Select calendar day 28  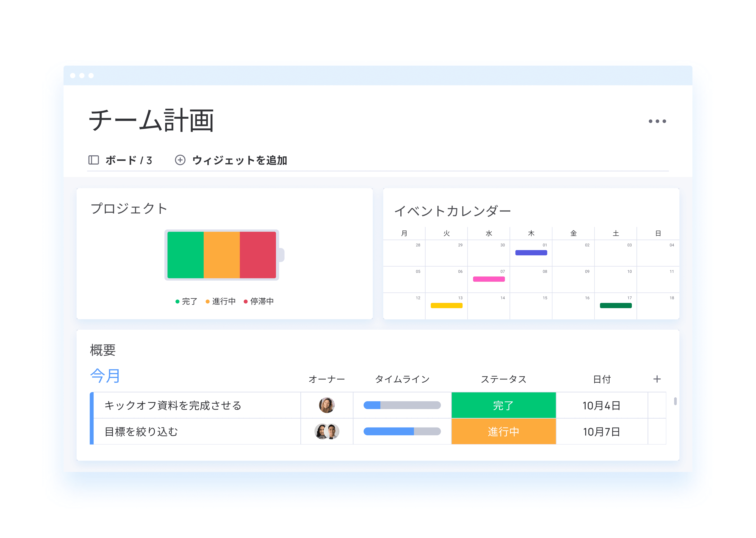tap(404, 253)
